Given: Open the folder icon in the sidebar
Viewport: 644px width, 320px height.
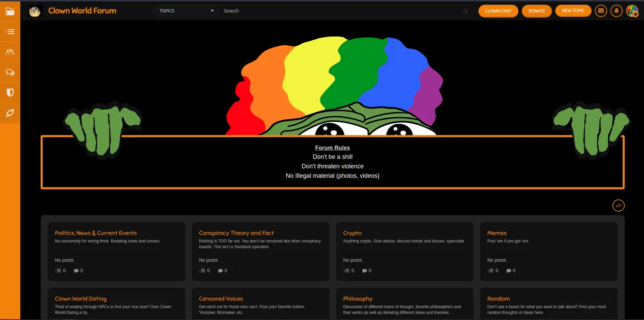Looking at the screenshot, I should point(10,11).
